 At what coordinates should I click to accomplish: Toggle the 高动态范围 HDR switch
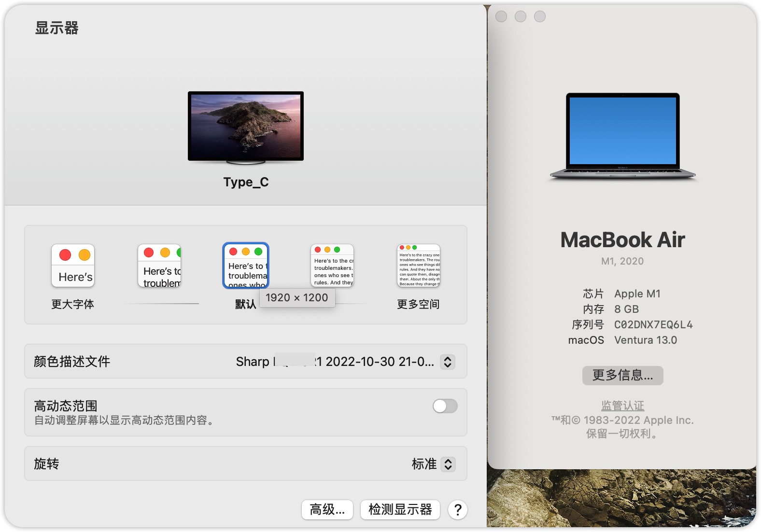pos(445,406)
